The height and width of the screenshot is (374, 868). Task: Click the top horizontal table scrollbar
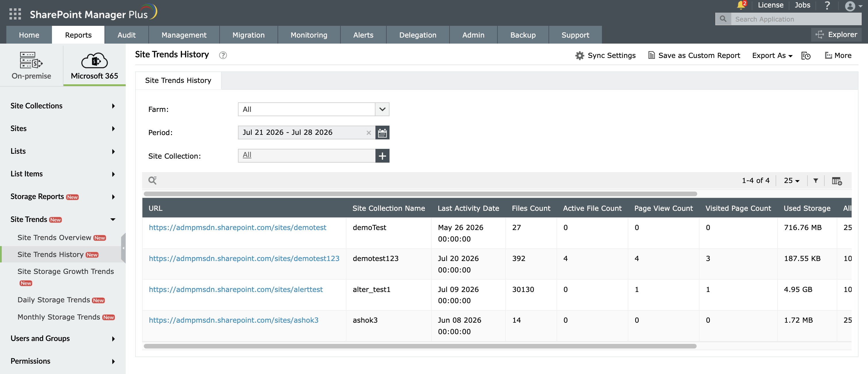420,194
